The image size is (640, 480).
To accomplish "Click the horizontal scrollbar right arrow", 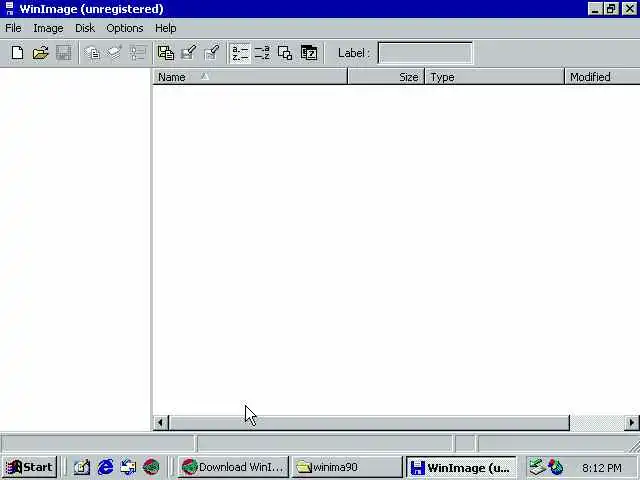I will 632,422.
